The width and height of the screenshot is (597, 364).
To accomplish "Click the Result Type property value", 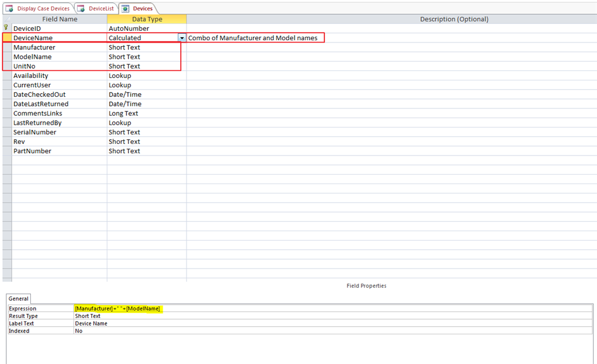I will coord(333,316).
